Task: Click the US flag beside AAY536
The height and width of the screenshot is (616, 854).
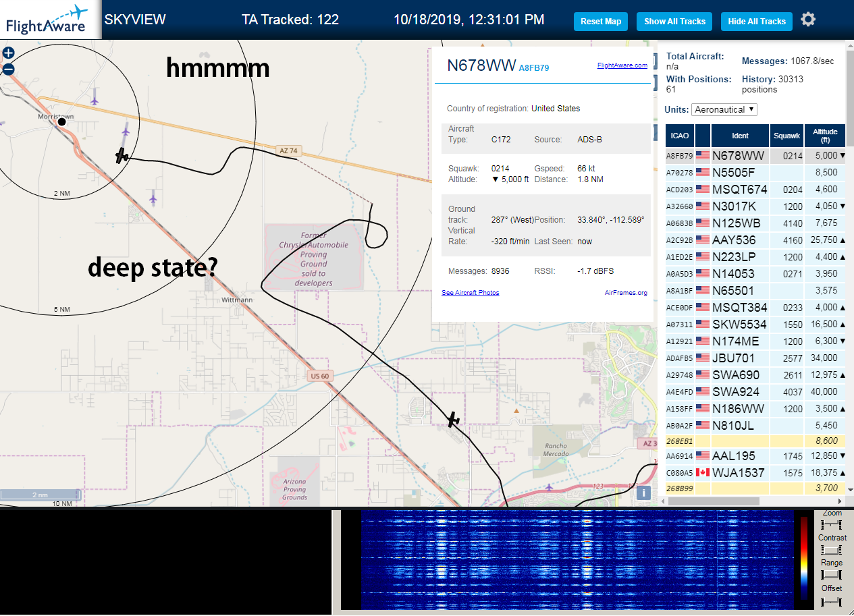Action: 703,240
